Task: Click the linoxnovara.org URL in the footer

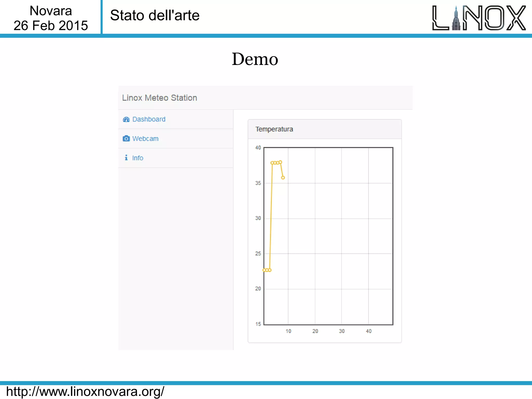Action: [85, 391]
